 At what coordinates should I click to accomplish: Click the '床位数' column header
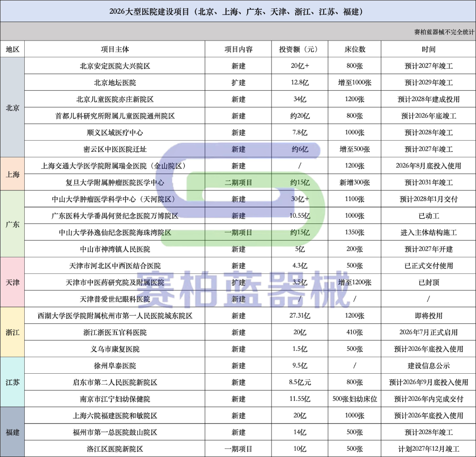(354, 49)
